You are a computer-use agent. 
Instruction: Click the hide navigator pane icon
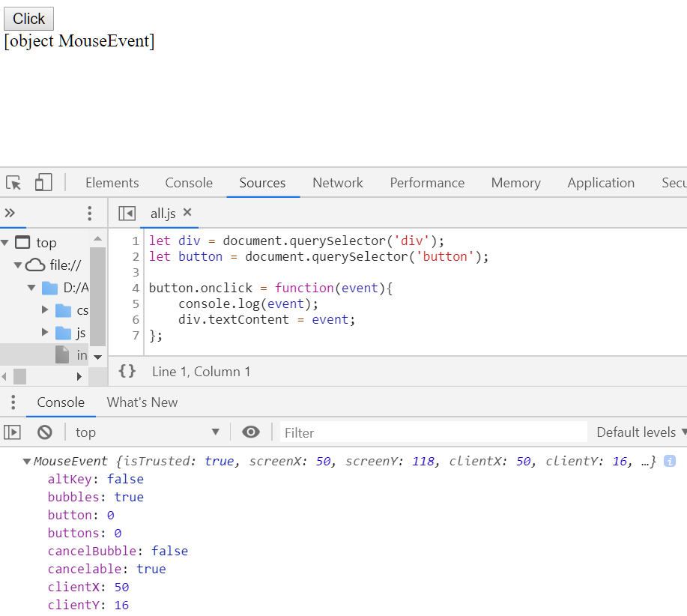(127, 214)
